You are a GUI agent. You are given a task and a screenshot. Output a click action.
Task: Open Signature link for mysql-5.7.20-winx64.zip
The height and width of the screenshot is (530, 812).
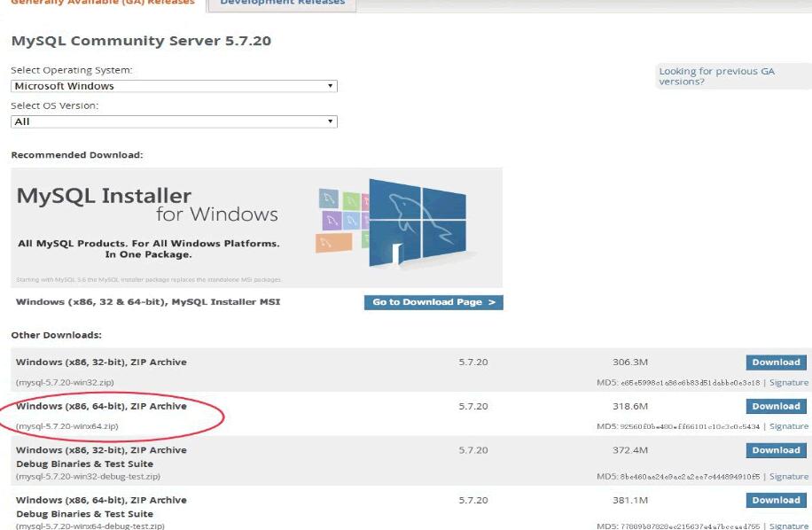coord(788,426)
